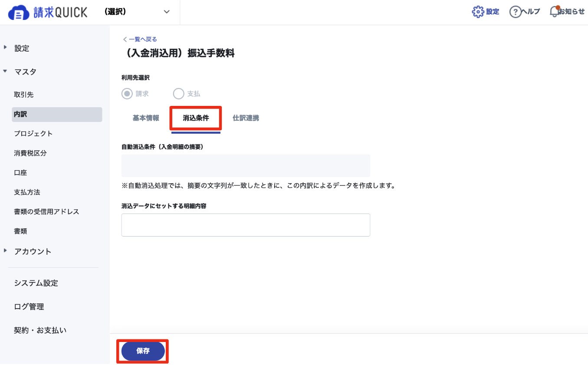Click the 請求QUICK cloud logo

(18, 12)
